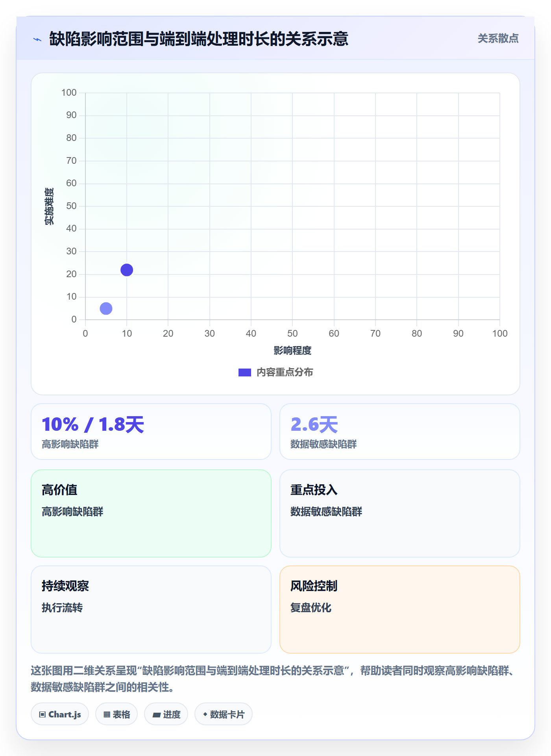Click the 高影响缺陷群 label under 10% / 1.8天
551x756 pixels.
pos(70,445)
